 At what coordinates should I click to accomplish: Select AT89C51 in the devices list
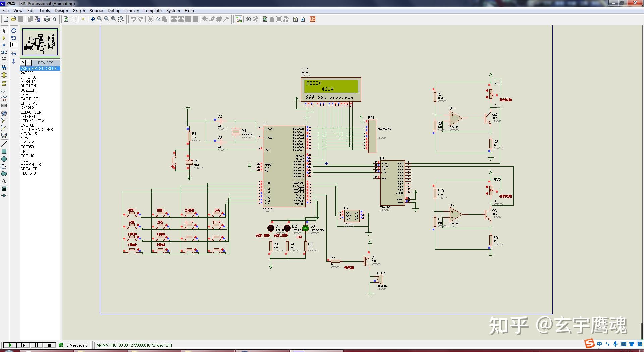[40, 81]
